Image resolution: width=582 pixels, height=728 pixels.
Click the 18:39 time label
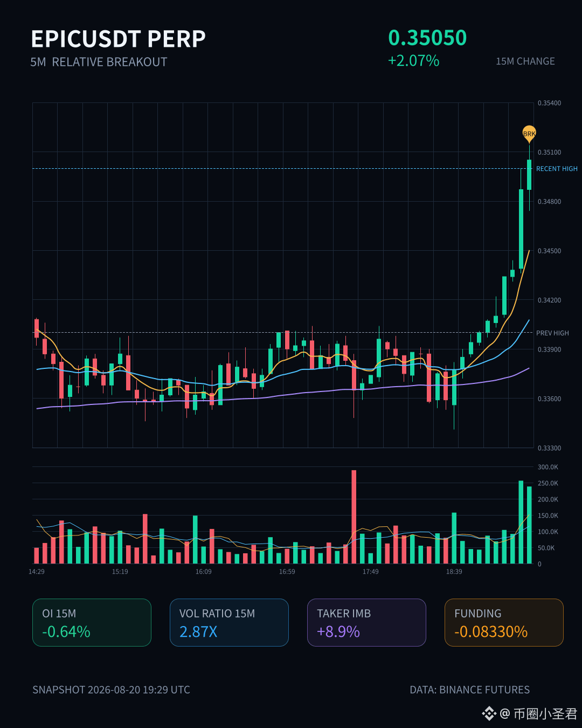[454, 572]
